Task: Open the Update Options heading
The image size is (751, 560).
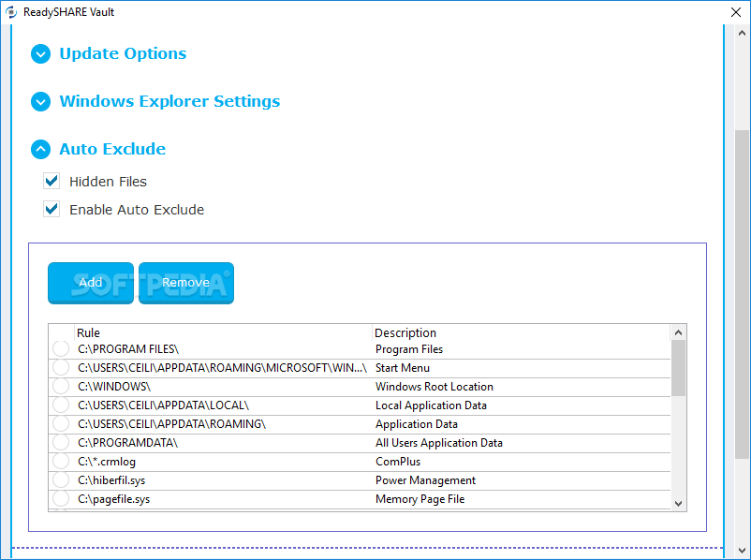Action: (123, 53)
